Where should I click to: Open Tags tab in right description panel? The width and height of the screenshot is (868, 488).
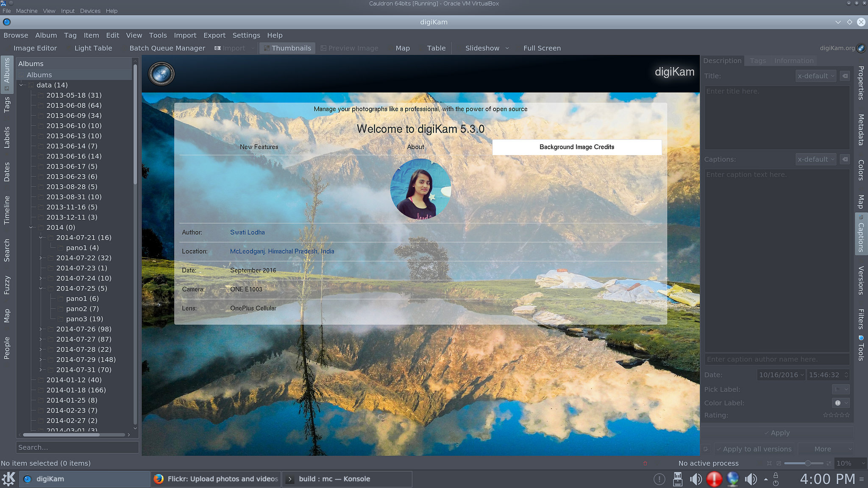[x=758, y=61]
